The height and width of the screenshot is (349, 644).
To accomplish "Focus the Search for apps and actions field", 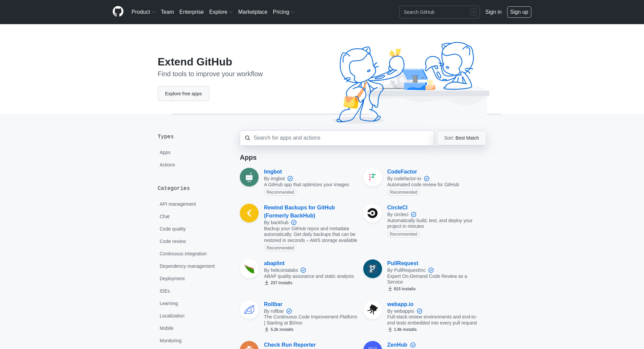I will [x=337, y=138].
